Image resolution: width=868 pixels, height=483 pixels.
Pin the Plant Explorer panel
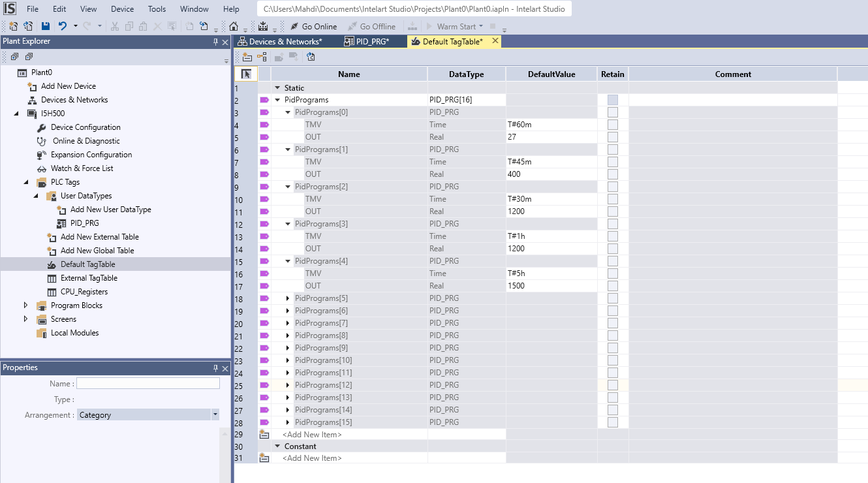click(x=215, y=42)
